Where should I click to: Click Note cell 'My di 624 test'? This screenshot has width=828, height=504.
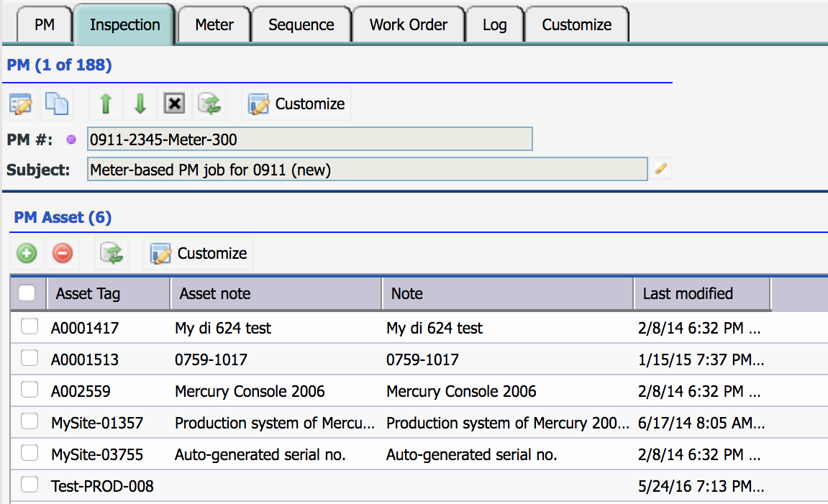click(434, 329)
